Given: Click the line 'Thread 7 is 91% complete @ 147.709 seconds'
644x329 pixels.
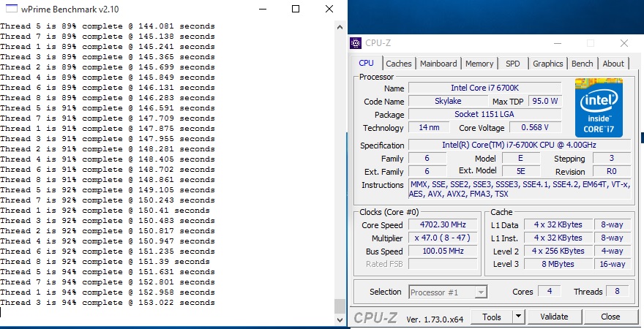Looking at the screenshot, I should click(108, 118).
